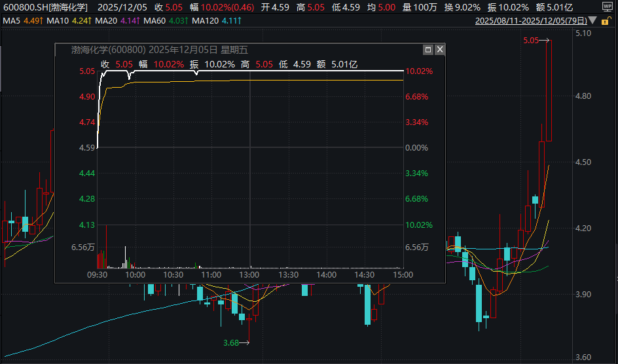This screenshot has width=618, height=364.
Task: Open the 2025/08/11-2025/12/05 date range link
Action: 531,21
